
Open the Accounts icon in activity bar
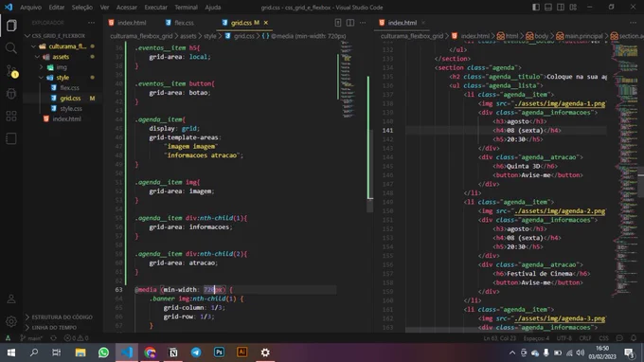point(11,299)
